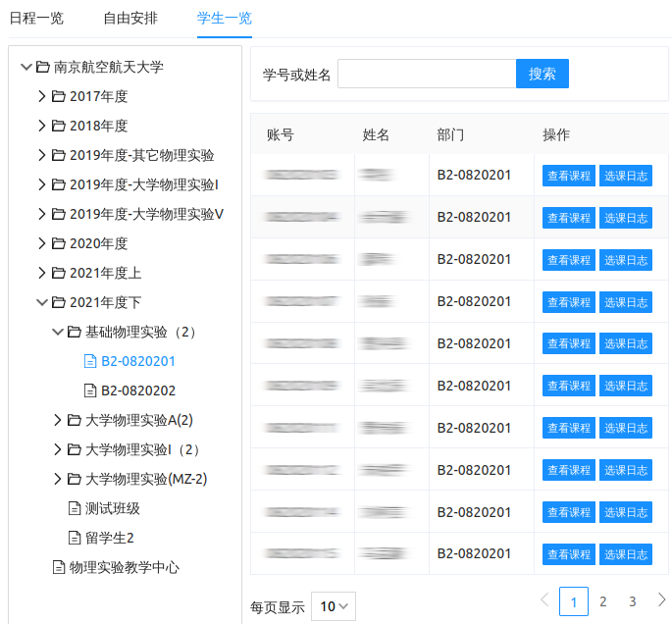
Task: Click document icon of B2-0820202 class
Action: point(90,391)
